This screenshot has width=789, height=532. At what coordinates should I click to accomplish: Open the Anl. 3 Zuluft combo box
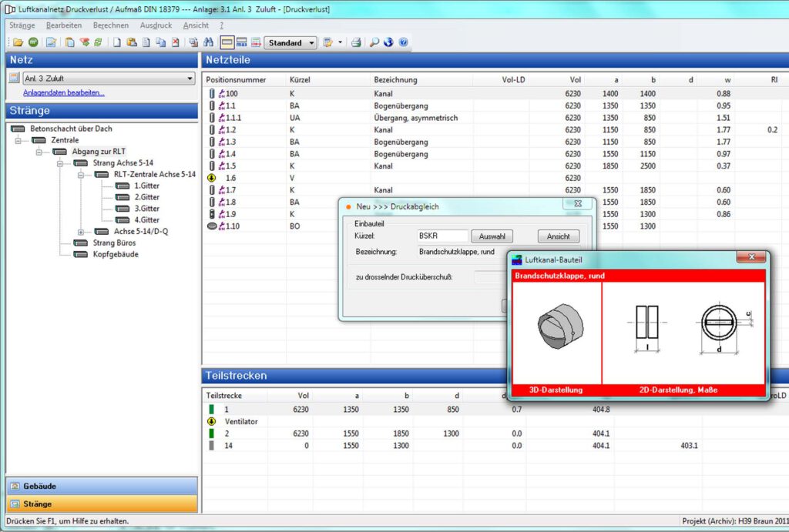click(109, 79)
